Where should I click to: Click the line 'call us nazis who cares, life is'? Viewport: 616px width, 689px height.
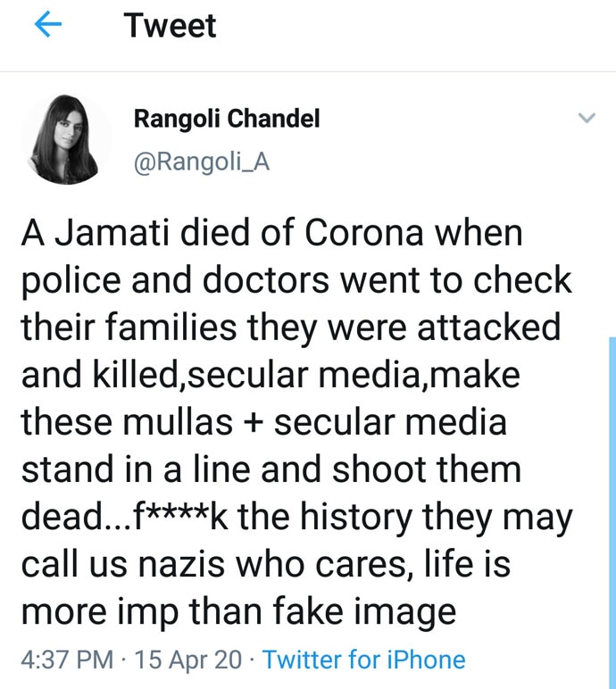coord(266,564)
